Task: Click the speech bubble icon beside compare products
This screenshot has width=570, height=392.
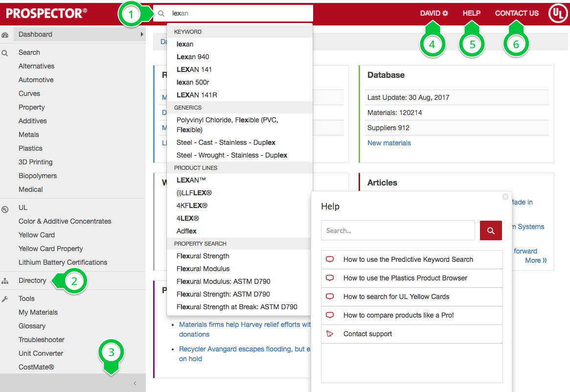Action: click(x=330, y=315)
